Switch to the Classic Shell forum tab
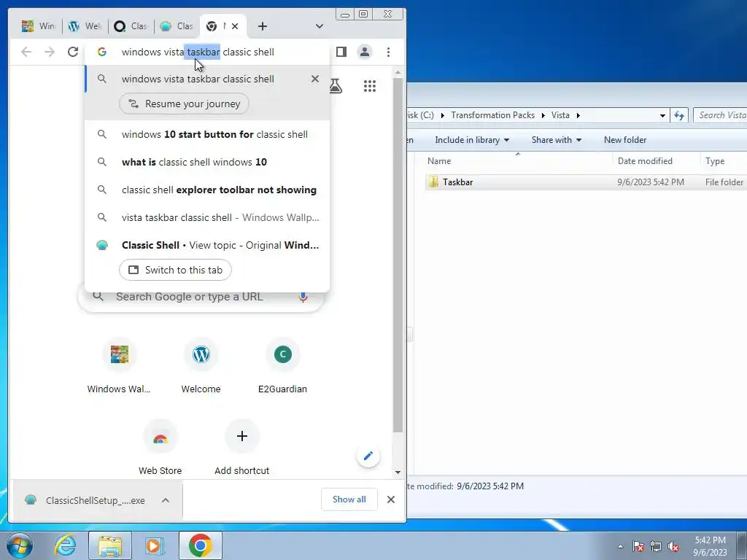Image resolution: width=747 pixels, height=560 pixels. click(x=177, y=26)
